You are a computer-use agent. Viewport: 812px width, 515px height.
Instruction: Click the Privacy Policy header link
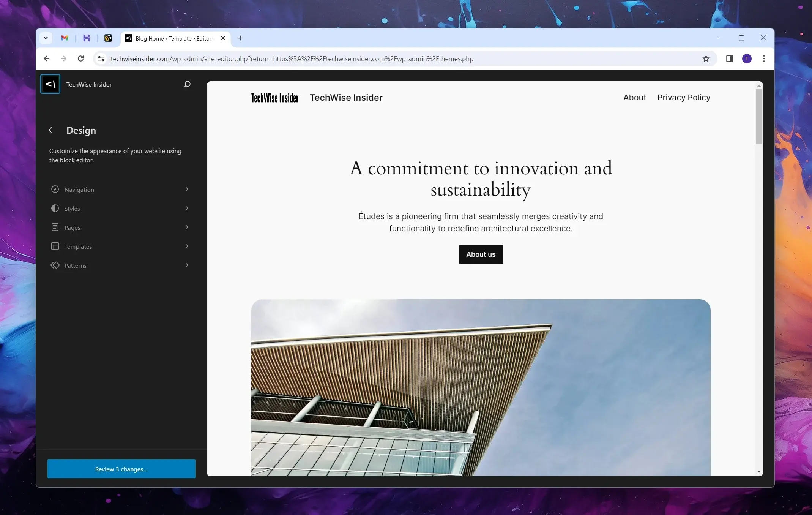683,98
